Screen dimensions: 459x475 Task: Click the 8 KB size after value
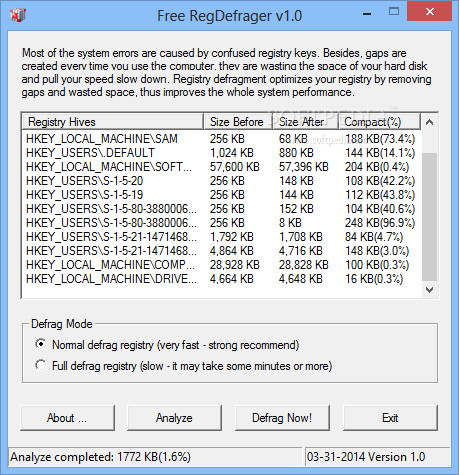(x=290, y=223)
